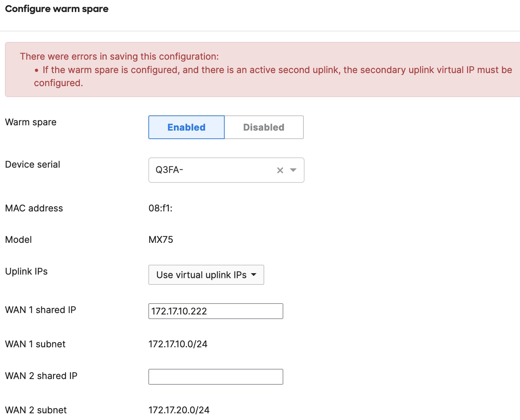Click the dropdown caret next to Use virtual uplink IPs

coord(254,275)
